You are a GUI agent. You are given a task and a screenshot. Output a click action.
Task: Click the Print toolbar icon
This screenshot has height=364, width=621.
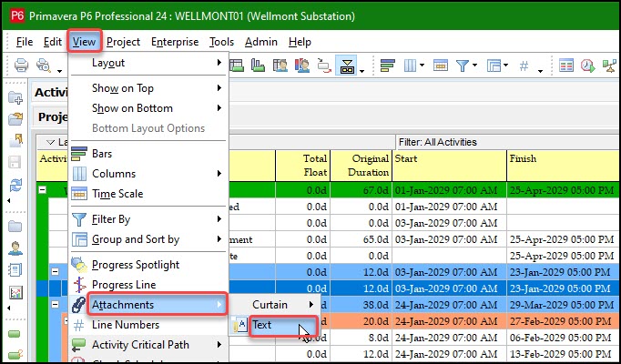click(x=21, y=65)
